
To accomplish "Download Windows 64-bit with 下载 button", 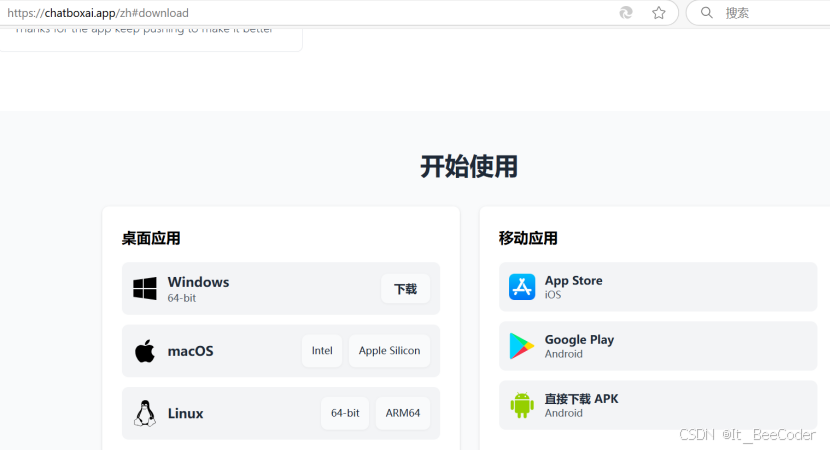I will click(405, 289).
